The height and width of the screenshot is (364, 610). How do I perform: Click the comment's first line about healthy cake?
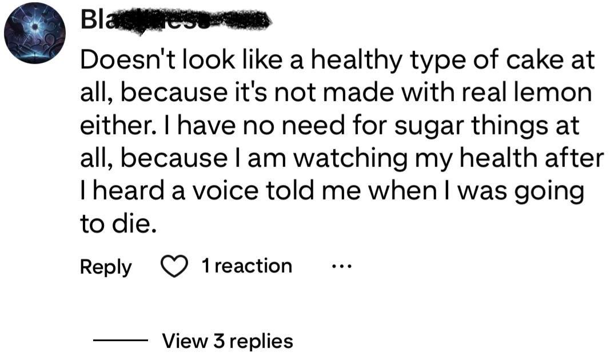tap(337, 60)
